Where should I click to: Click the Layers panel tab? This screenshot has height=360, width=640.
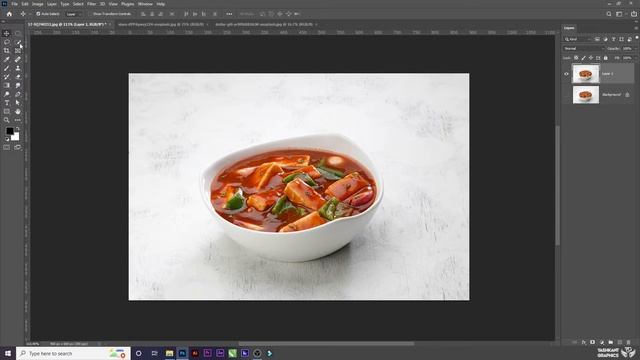coord(569,28)
